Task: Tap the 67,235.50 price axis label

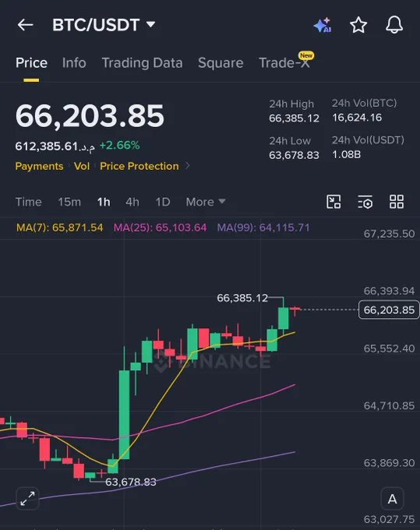Action: [x=390, y=234]
